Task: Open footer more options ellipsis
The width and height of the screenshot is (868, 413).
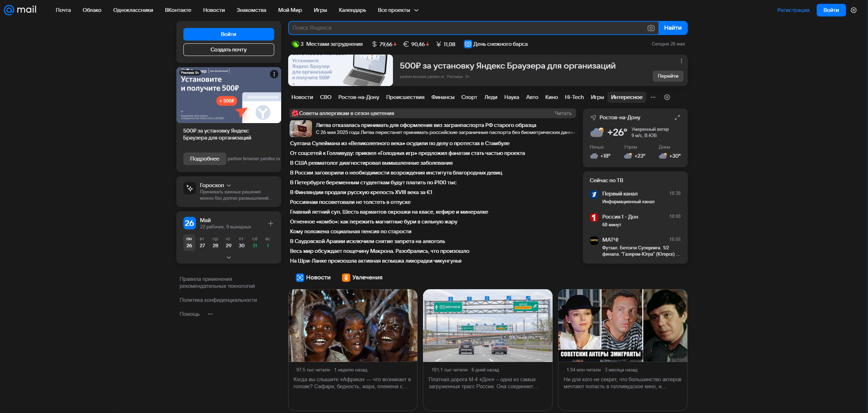Action: click(x=210, y=314)
